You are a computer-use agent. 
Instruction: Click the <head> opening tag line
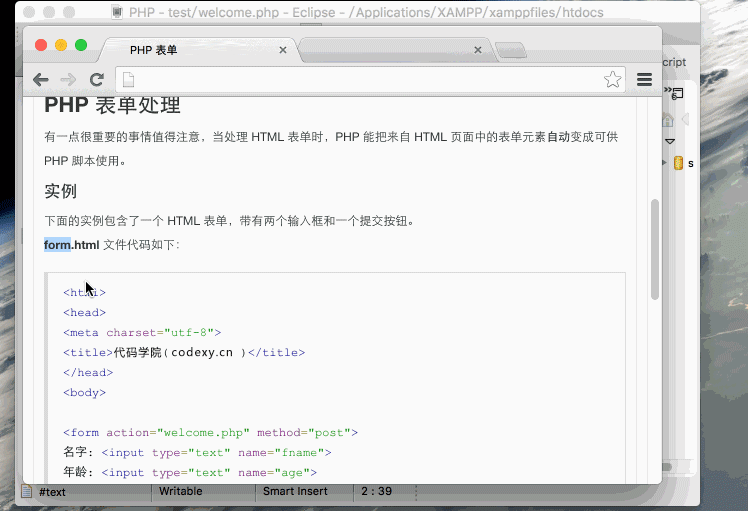pos(84,312)
